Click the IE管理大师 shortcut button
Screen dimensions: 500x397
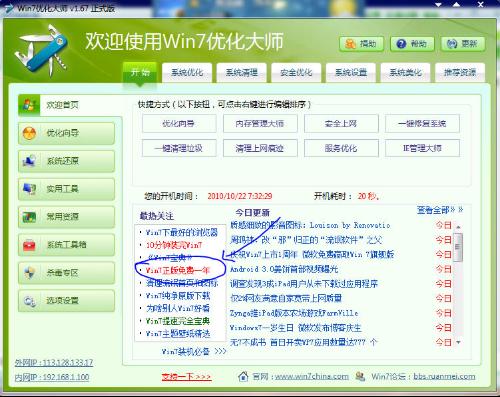pyautogui.click(x=422, y=148)
